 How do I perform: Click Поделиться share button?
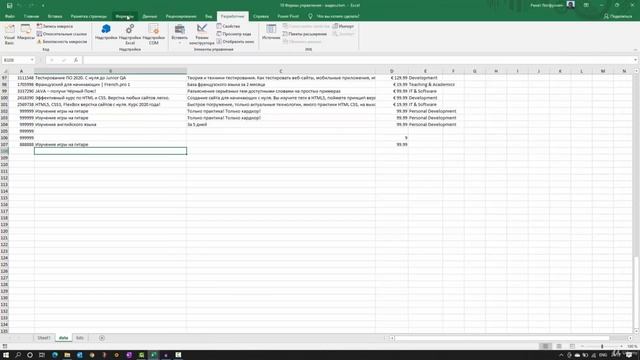point(618,16)
